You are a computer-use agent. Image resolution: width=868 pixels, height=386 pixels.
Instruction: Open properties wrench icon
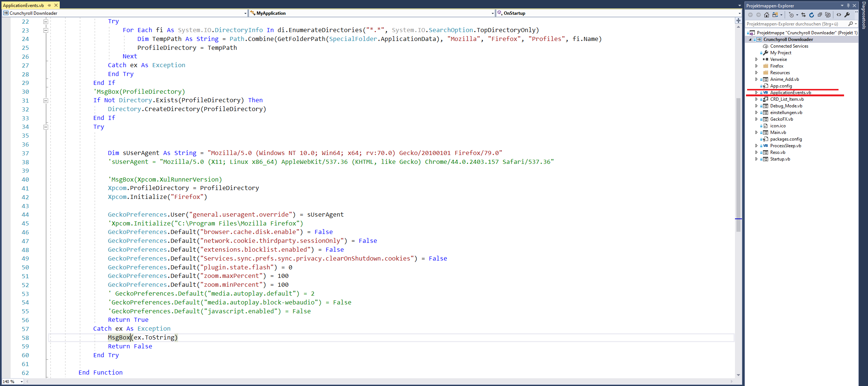[847, 15]
